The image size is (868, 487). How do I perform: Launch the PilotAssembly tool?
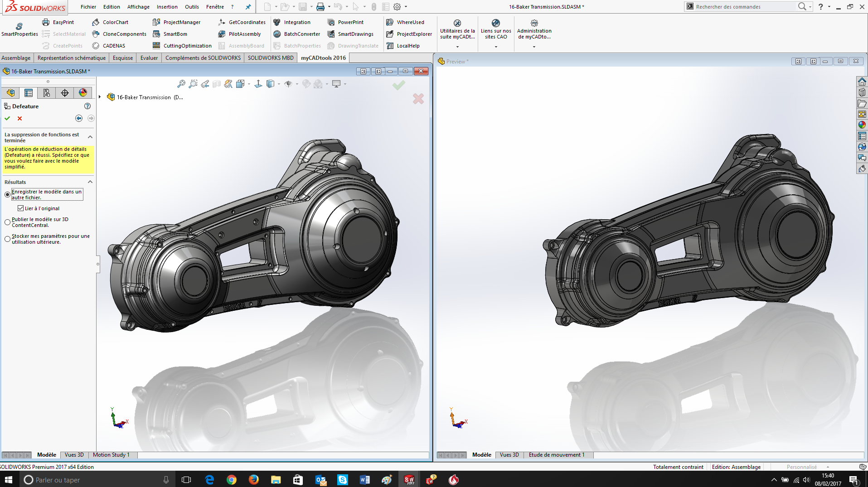(x=240, y=34)
